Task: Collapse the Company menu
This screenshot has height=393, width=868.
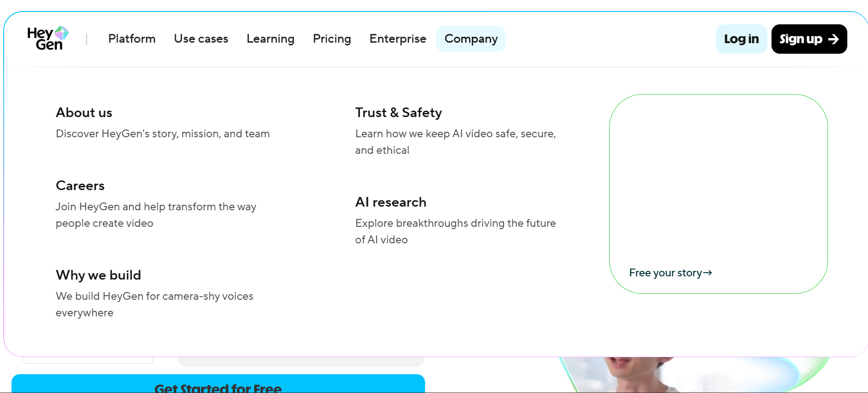Action: (471, 39)
